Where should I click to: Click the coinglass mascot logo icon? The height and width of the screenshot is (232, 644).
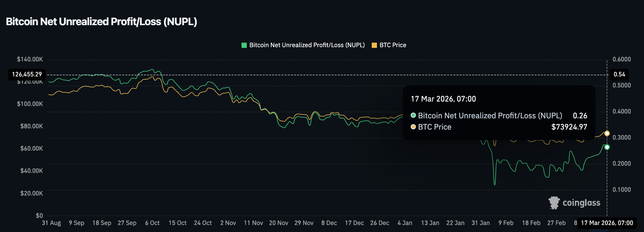(x=554, y=203)
